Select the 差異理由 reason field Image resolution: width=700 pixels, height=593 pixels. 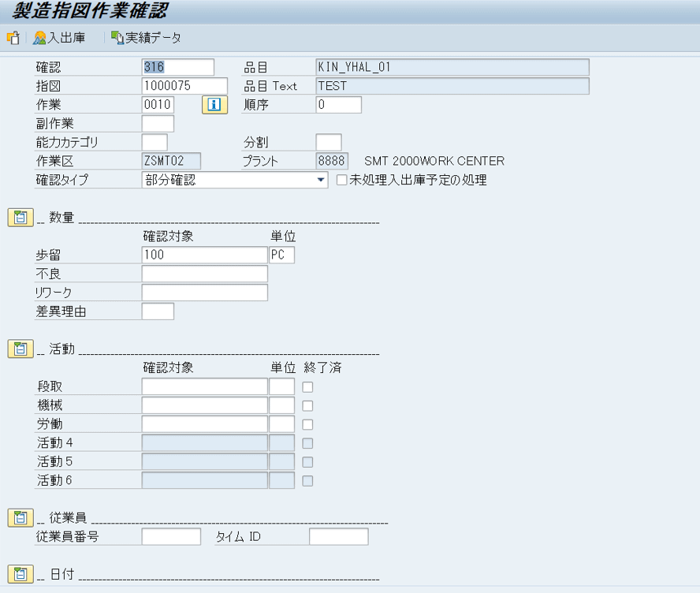point(158,311)
